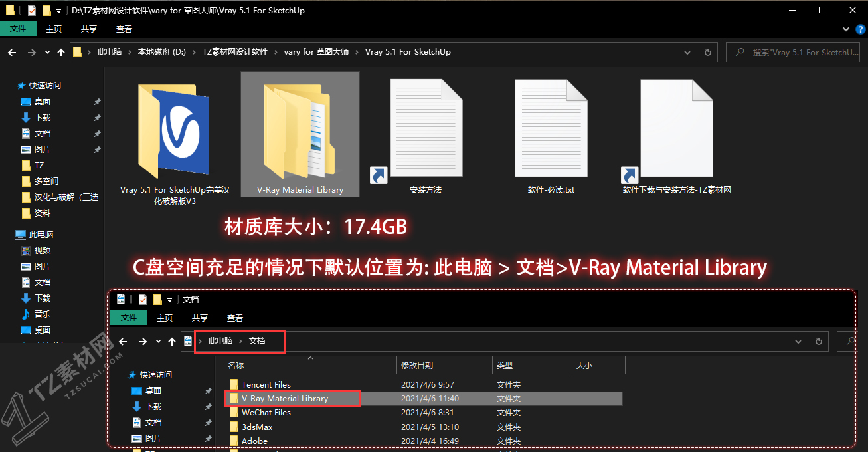Go back using main window's back arrow
868x452 pixels.
point(12,52)
